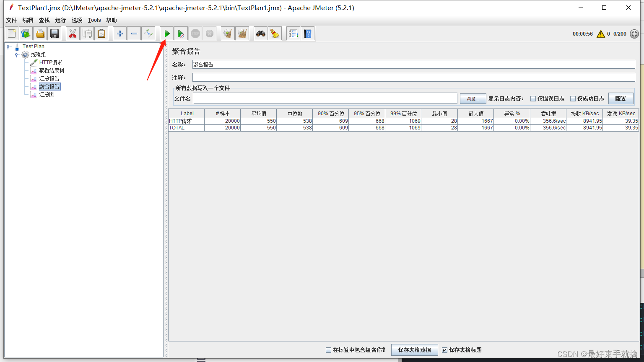The height and width of the screenshot is (362, 644).
Task: Save the test plan with floppy icon
Action: click(x=55, y=34)
